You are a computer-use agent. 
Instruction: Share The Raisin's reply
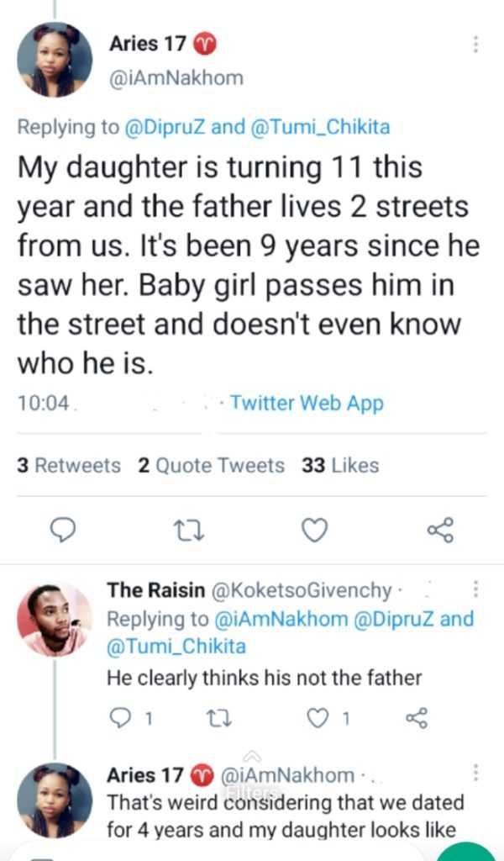(x=417, y=716)
